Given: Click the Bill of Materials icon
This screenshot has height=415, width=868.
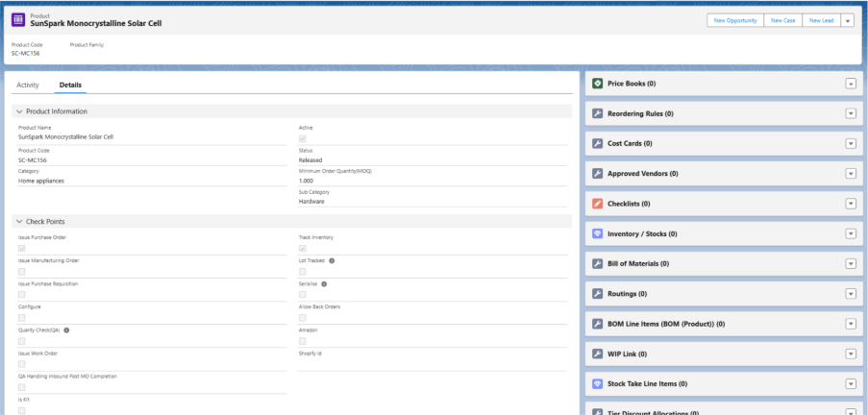Looking at the screenshot, I should pyautogui.click(x=597, y=263).
